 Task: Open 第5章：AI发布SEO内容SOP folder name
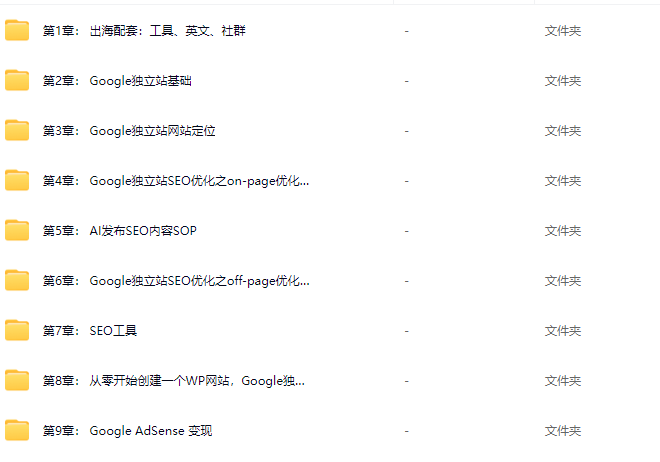(120, 231)
